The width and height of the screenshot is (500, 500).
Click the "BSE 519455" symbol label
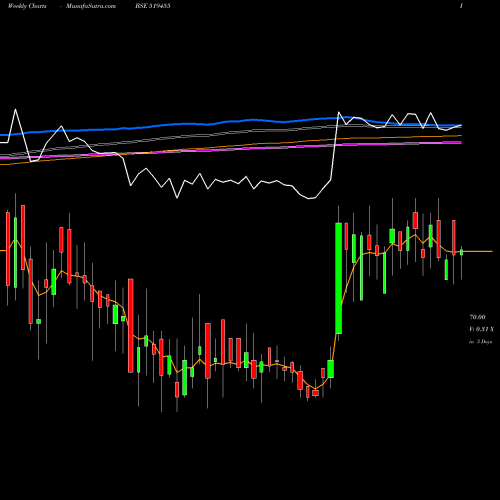pyautogui.click(x=153, y=6)
